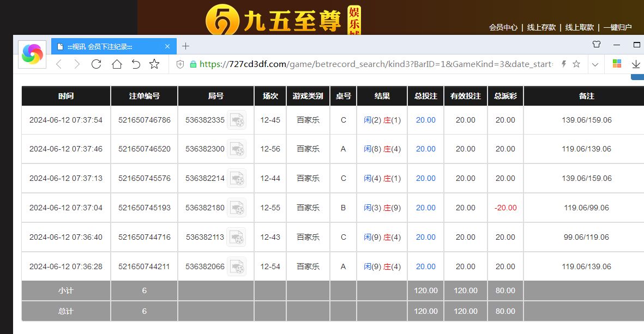Open a new tab with plus button
Viewport: 644px width, 334px height.
pyautogui.click(x=185, y=46)
